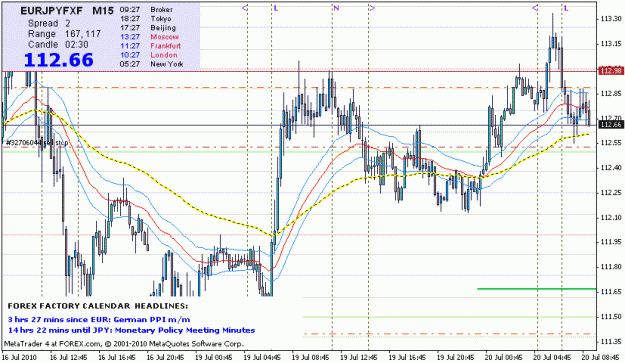625x363 pixels.
Task: Click the M15 timeframe label
Action: [x=103, y=11]
